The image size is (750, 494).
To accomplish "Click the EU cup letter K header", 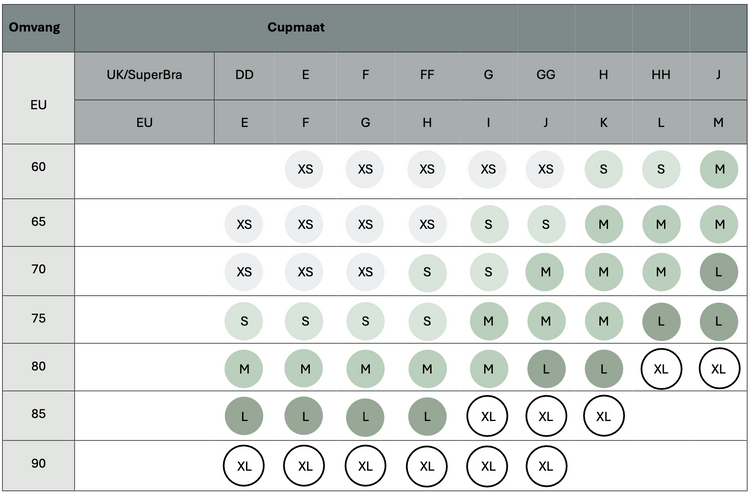I will (603, 122).
